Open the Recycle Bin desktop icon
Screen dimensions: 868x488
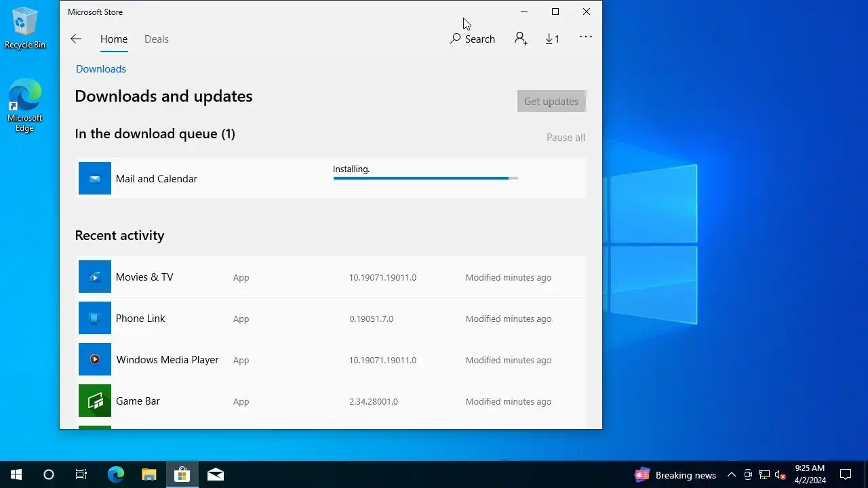pyautogui.click(x=25, y=28)
